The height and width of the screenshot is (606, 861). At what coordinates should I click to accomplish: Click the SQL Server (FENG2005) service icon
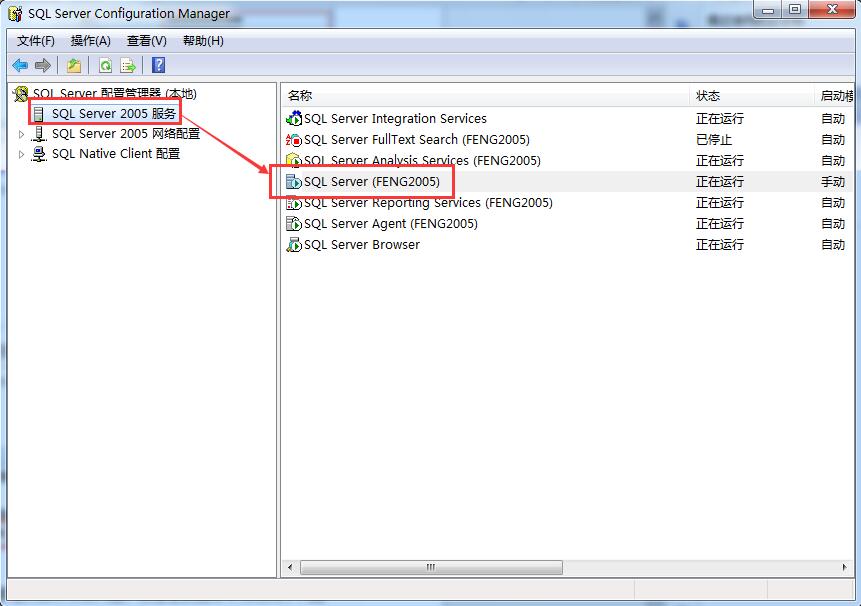point(294,182)
